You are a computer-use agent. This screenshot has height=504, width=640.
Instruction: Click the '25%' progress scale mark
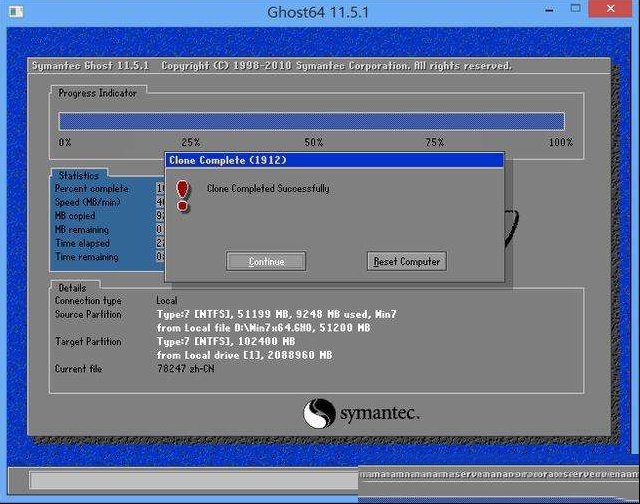(191, 142)
